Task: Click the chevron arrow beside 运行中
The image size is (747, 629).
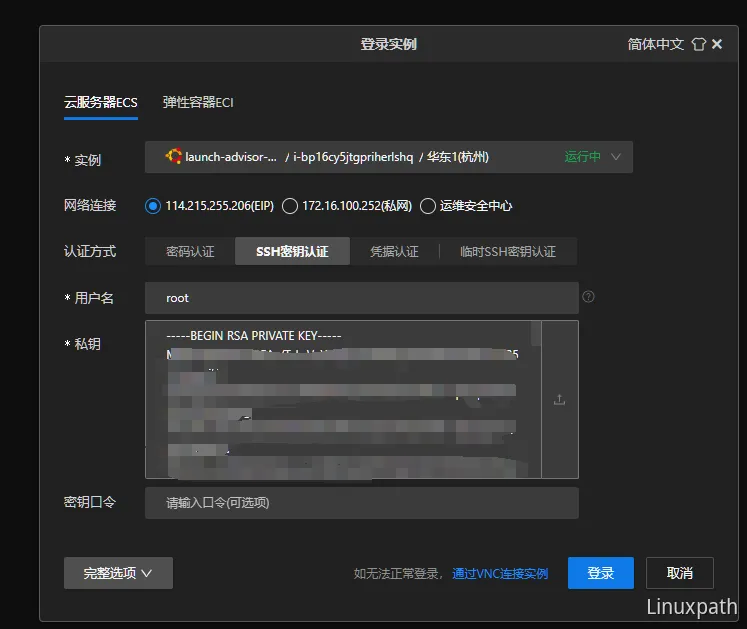Action: (616, 157)
